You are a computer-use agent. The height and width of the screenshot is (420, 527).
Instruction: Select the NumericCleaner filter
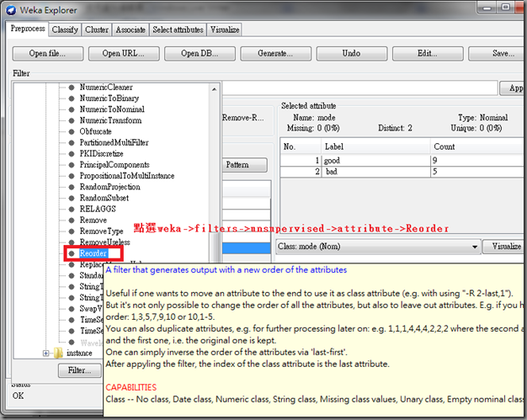(x=106, y=88)
